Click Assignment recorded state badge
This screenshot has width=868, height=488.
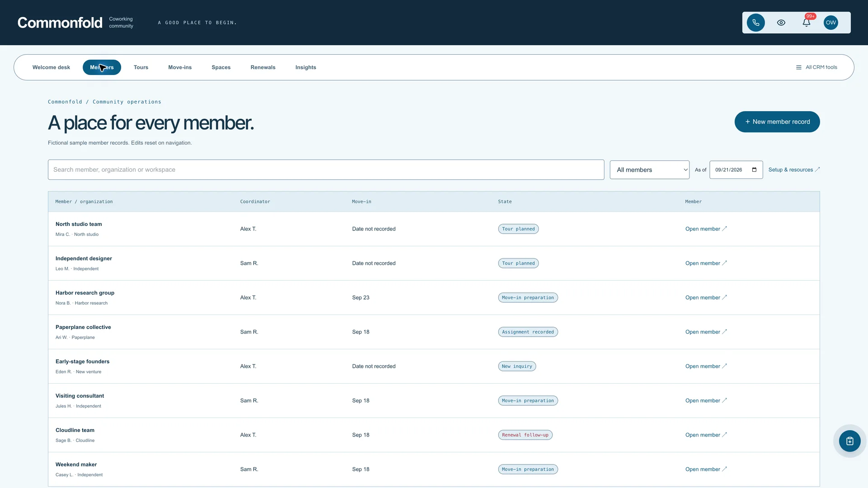[528, 332]
